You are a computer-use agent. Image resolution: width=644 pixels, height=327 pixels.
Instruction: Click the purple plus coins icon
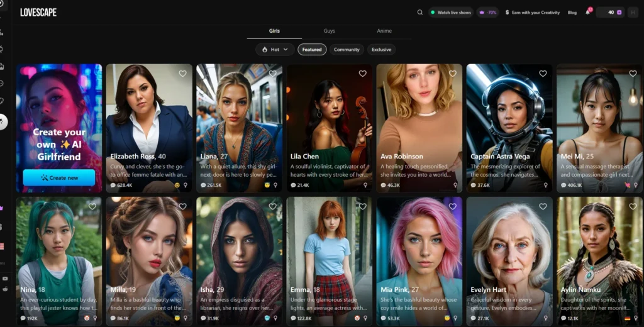point(619,12)
